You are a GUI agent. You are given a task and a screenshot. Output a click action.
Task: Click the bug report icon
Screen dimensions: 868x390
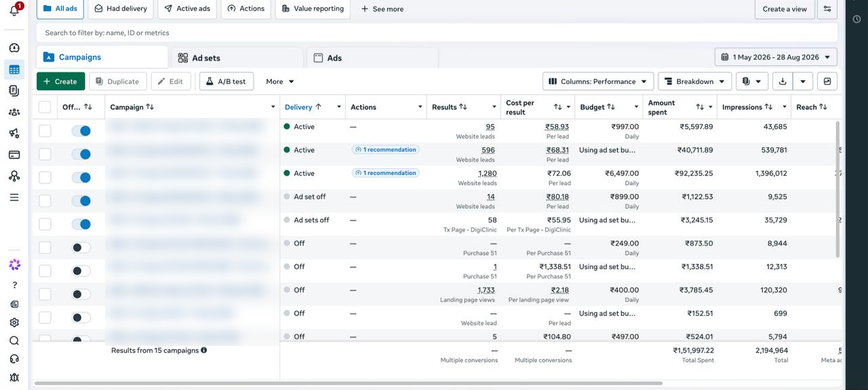14,377
